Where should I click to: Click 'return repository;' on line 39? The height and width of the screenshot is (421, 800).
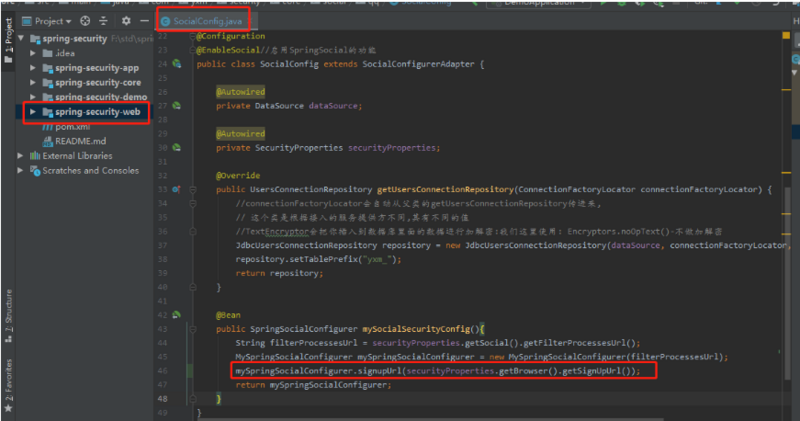(x=279, y=273)
